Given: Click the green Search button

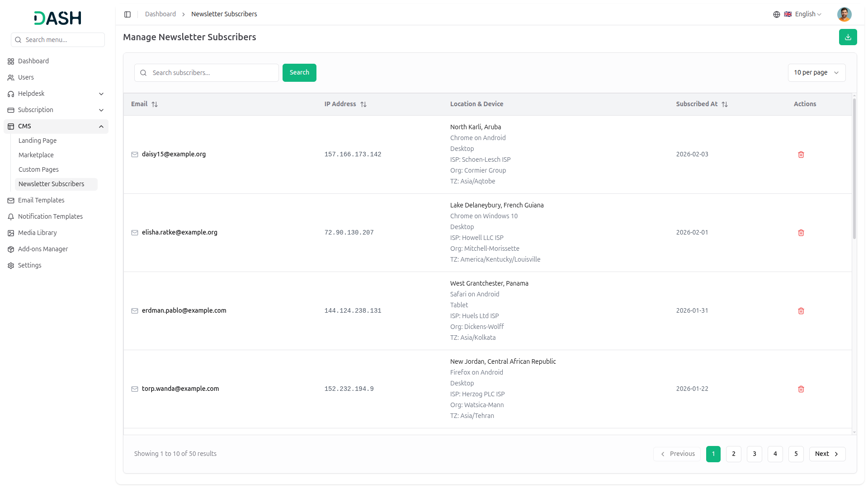Looking at the screenshot, I should 299,73.
